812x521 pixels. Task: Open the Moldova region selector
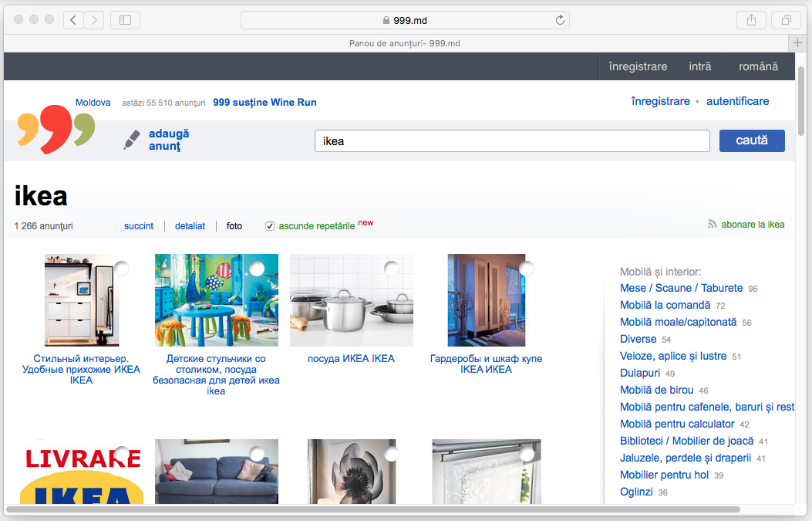(93, 103)
